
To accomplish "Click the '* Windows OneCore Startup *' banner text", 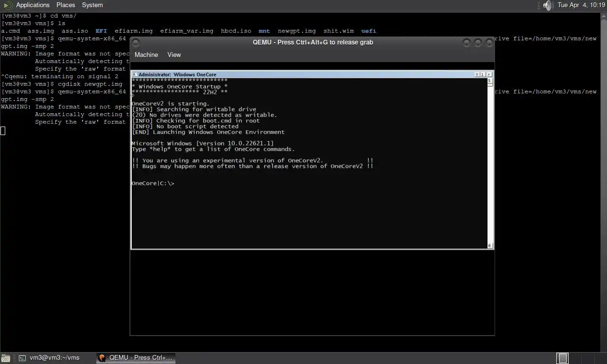I will 180,87.
